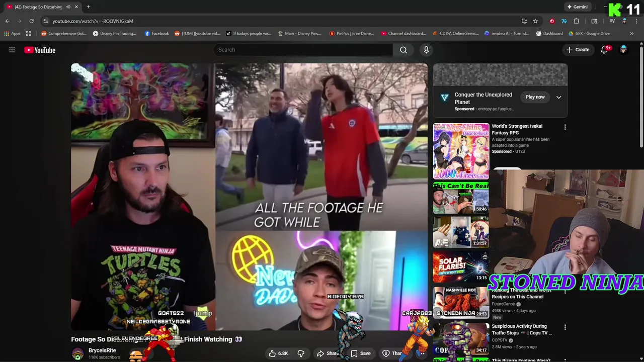Image resolution: width=644 pixels, height=362 pixels.
Task: Open the FutureCanoe channel name
Action: tap(503, 304)
